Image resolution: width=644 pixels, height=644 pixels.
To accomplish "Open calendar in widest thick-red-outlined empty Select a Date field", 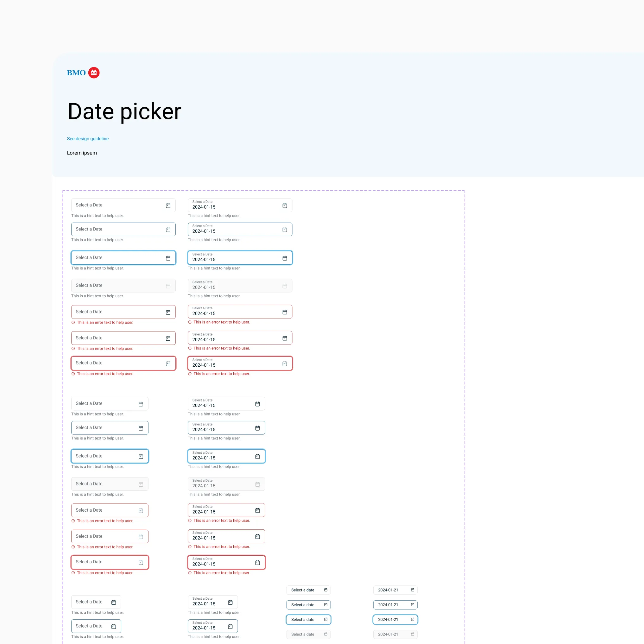I will click(x=168, y=364).
